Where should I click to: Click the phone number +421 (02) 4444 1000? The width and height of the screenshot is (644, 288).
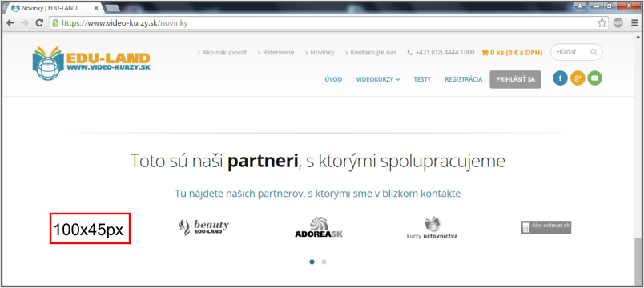click(445, 53)
